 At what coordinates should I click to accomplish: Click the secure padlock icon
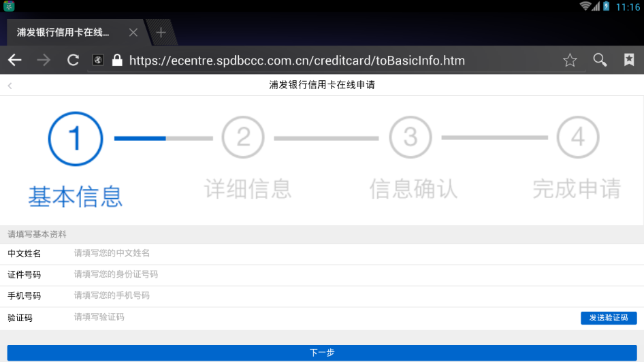(x=117, y=60)
